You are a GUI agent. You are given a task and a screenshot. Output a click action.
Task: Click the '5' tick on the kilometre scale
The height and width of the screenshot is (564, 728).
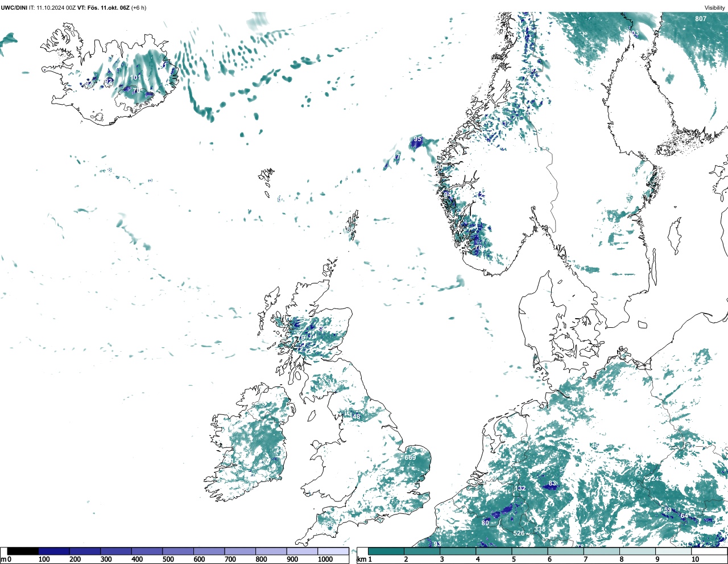pos(513,559)
